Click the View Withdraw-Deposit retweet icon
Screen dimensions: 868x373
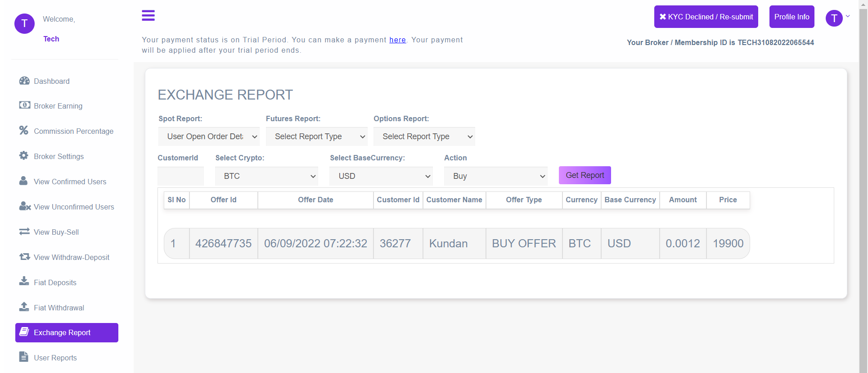pyautogui.click(x=24, y=256)
